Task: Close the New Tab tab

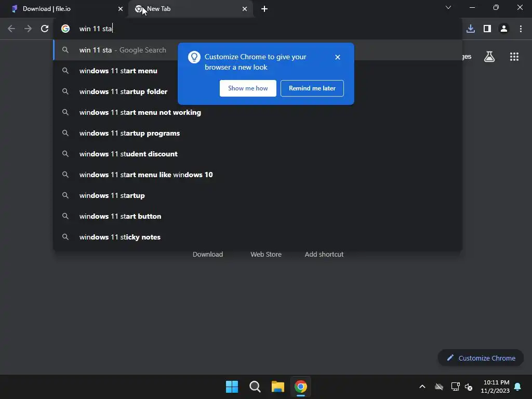Action: (x=245, y=9)
